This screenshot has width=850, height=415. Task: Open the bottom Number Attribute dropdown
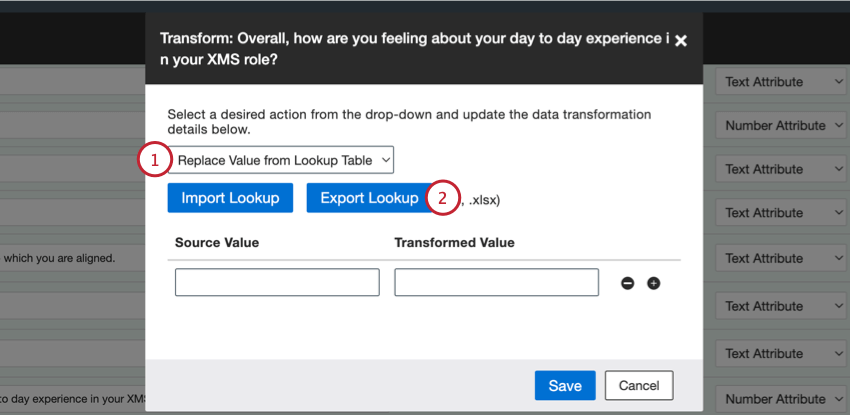tap(782, 399)
